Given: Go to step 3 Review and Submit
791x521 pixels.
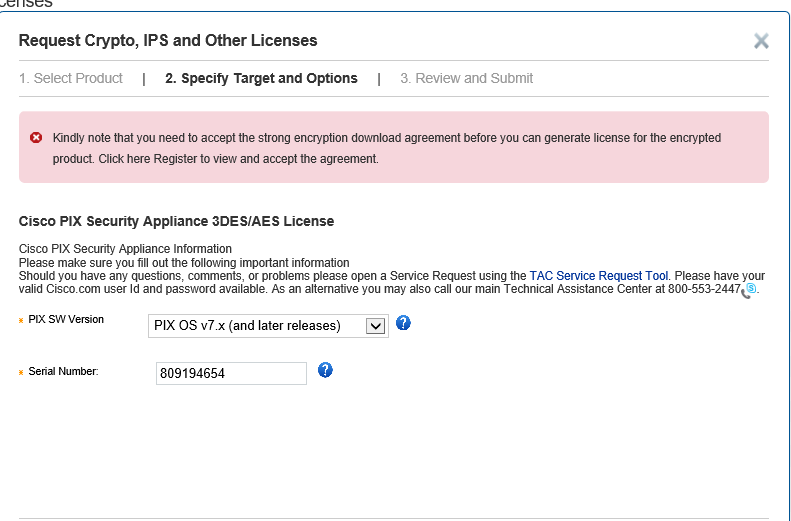Looking at the screenshot, I should click(467, 78).
